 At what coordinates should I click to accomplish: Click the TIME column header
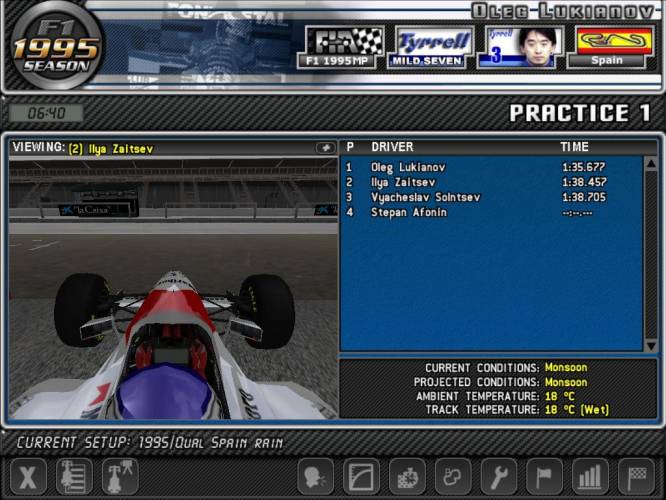(574, 147)
